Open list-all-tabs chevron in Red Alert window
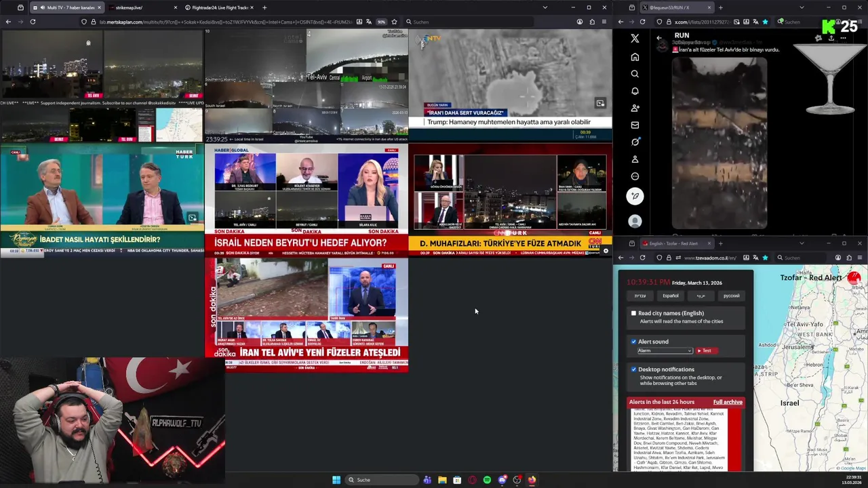 [x=801, y=243]
